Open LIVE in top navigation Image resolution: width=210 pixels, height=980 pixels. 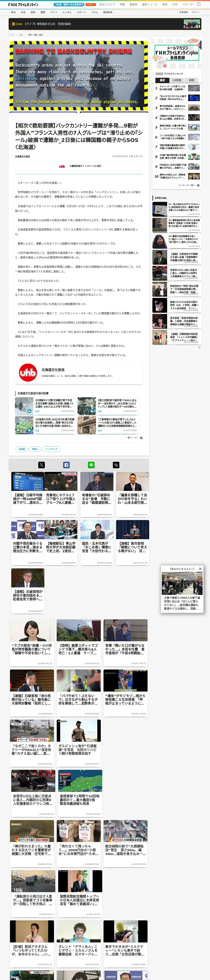[x=175, y=5]
